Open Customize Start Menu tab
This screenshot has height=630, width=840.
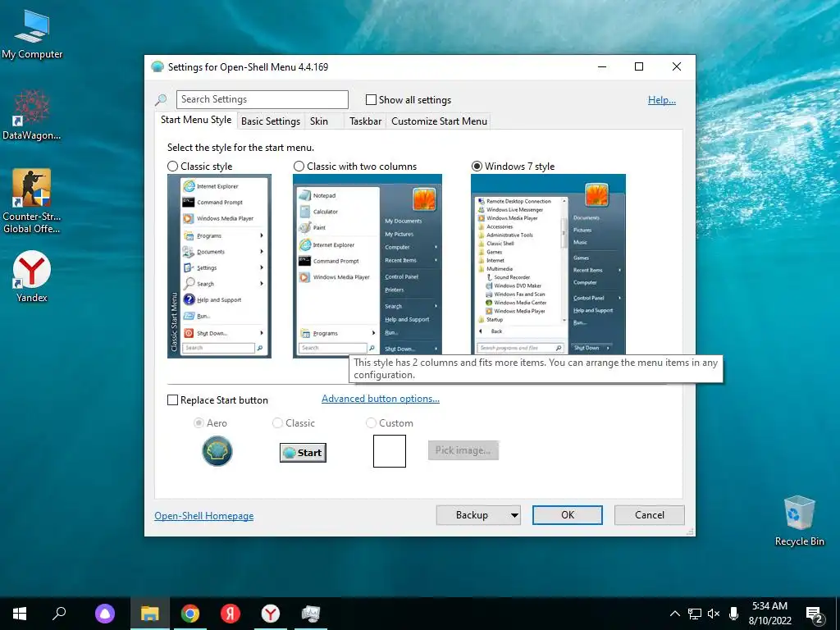click(x=440, y=121)
